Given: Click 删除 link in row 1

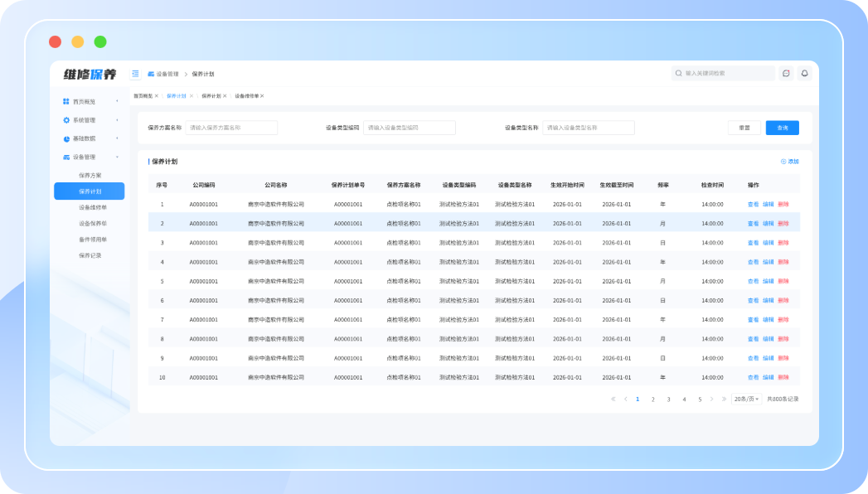Looking at the screenshot, I should point(783,204).
